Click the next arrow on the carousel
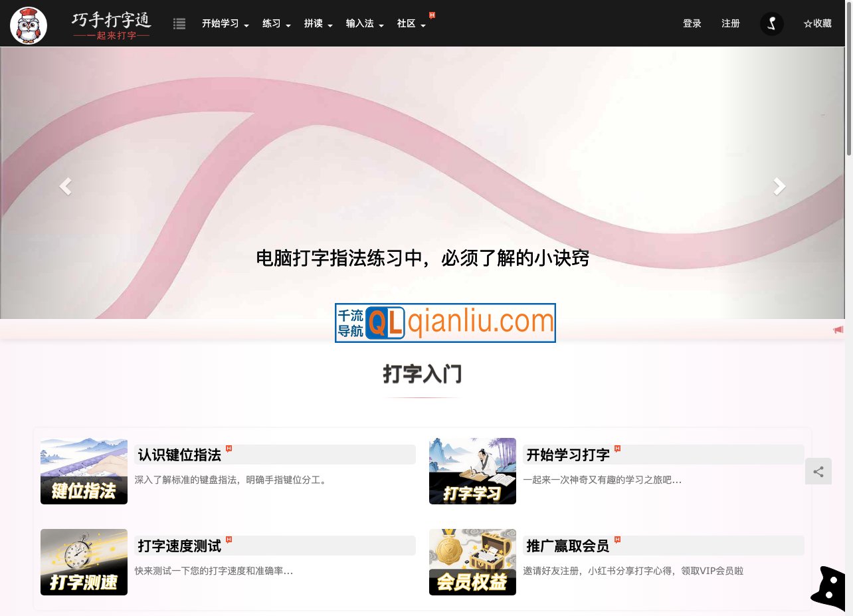 click(x=778, y=186)
